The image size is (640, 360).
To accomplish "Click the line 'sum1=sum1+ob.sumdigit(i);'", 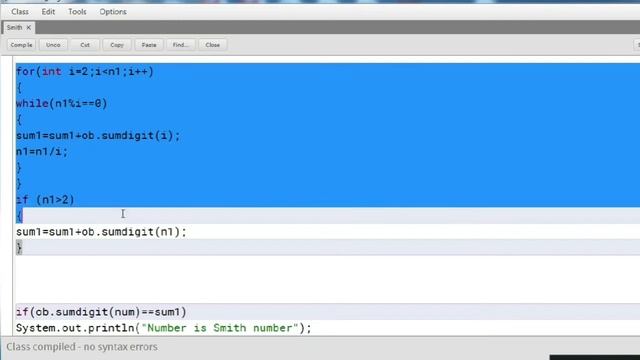I will (98, 136).
